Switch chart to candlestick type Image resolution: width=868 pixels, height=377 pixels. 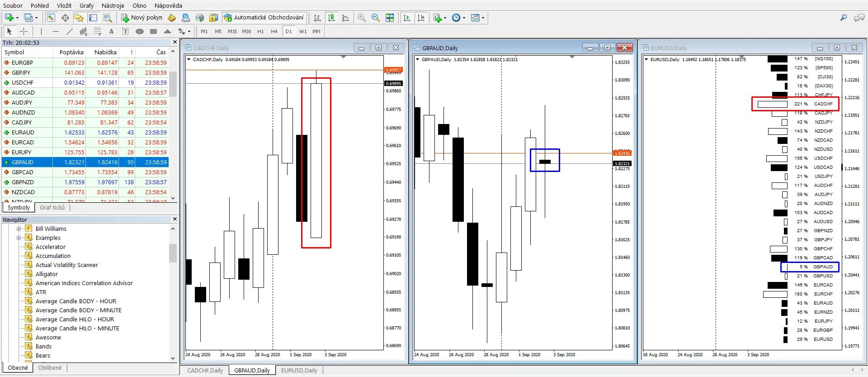pyautogui.click(x=331, y=18)
